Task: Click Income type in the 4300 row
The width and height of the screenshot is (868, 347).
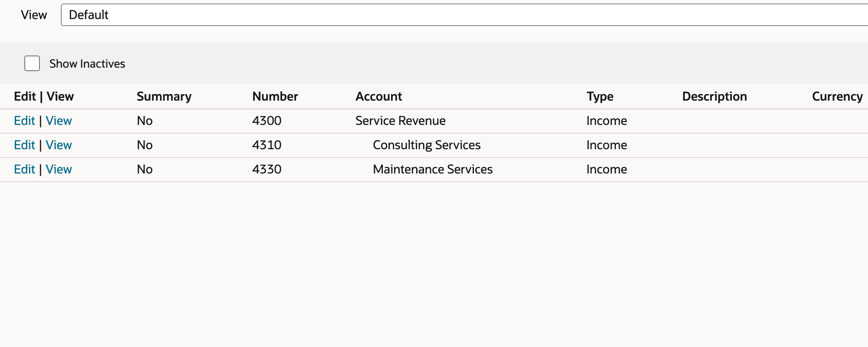Action: [607, 121]
